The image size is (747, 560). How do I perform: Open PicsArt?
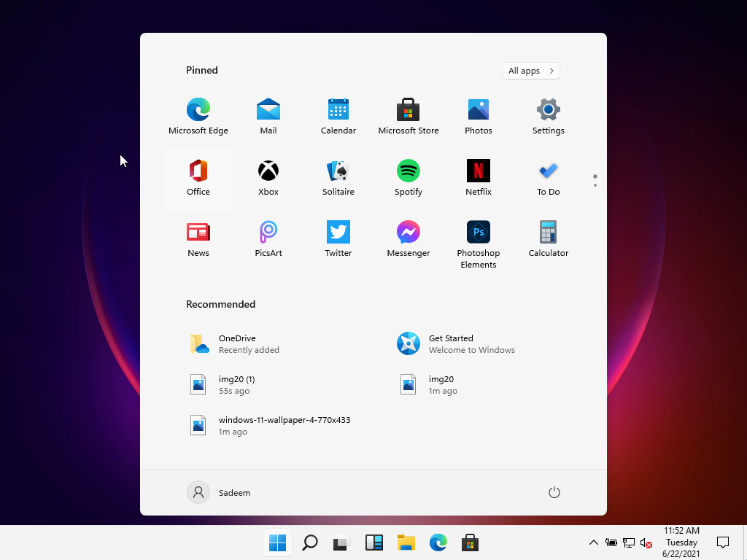click(x=268, y=239)
